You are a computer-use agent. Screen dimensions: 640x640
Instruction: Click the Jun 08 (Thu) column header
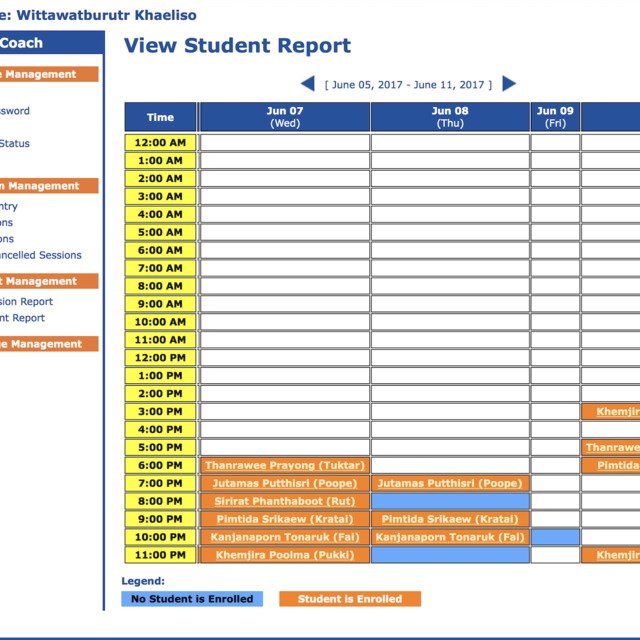coord(450,117)
